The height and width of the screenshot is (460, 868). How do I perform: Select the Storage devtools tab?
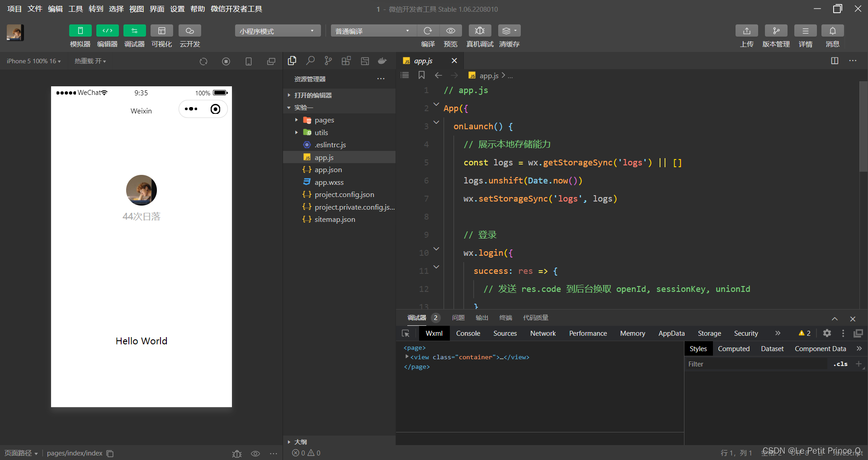709,333
